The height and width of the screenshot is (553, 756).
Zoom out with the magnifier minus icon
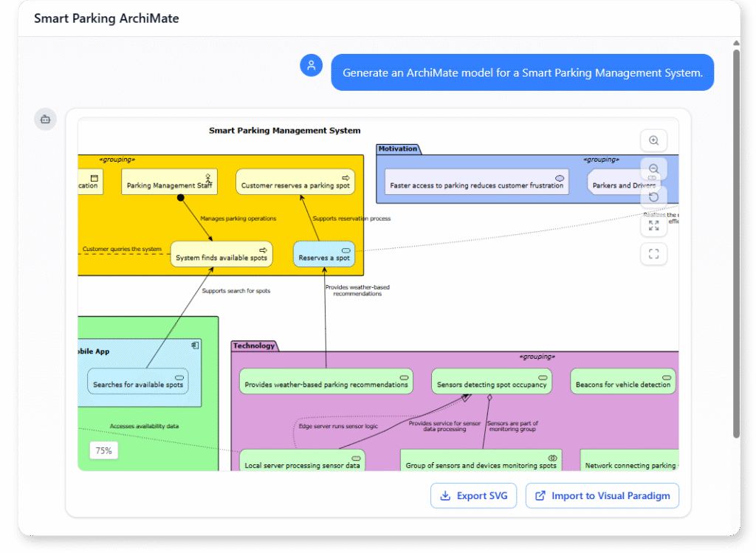pyautogui.click(x=653, y=168)
